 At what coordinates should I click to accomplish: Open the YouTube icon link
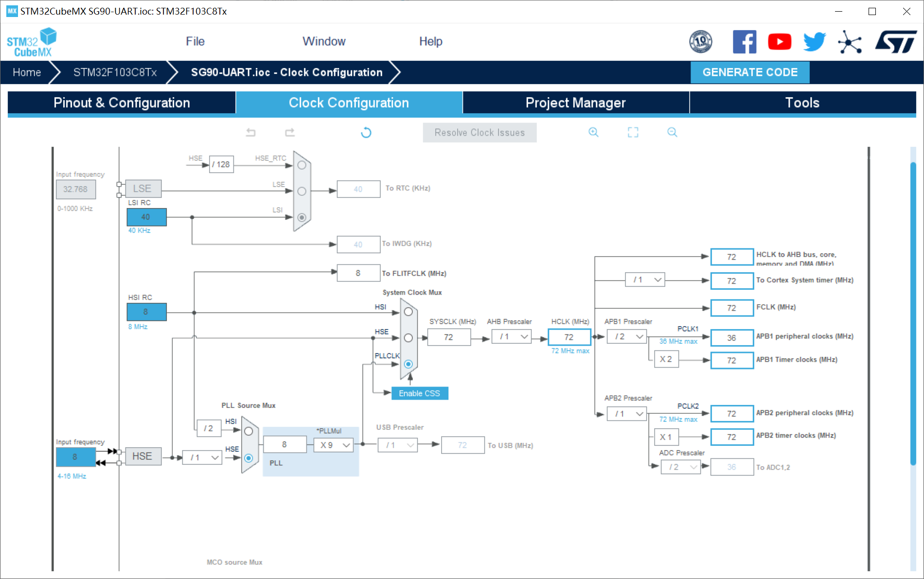pyautogui.click(x=780, y=42)
